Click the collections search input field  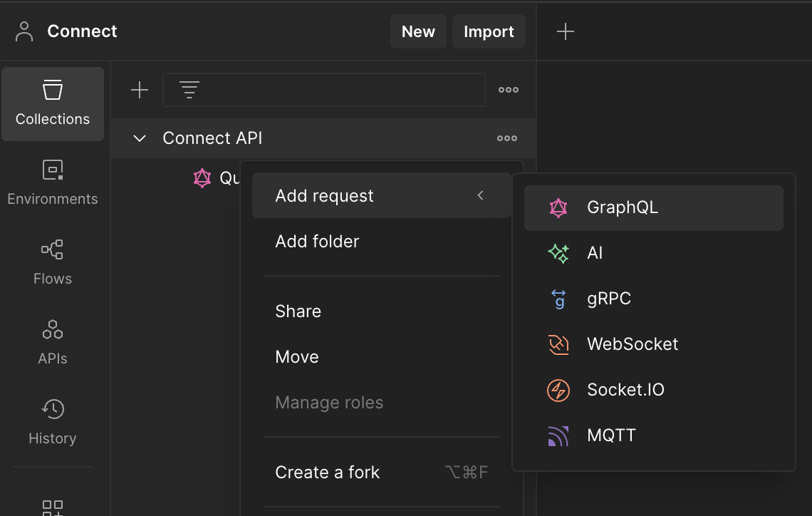click(x=323, y=90)
